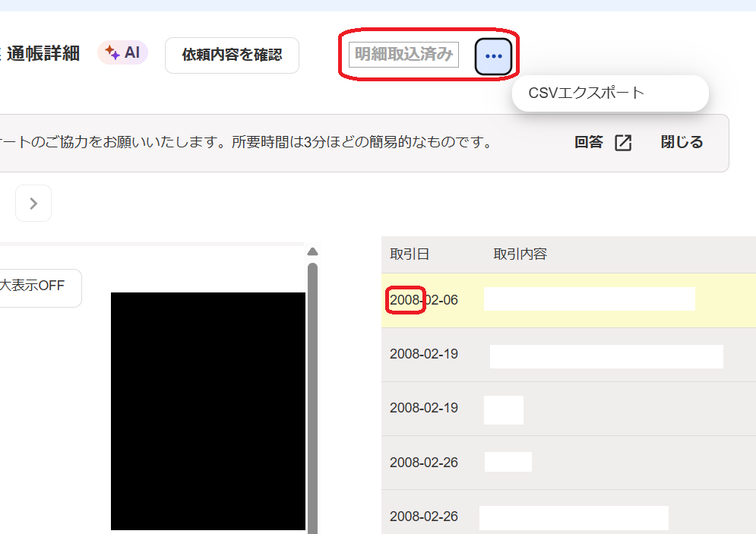Open the three-dot more options menu

493,56
